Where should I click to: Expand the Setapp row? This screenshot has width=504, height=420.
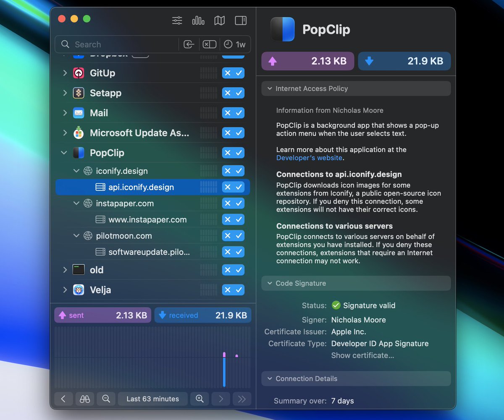click(x=65, y=93)
